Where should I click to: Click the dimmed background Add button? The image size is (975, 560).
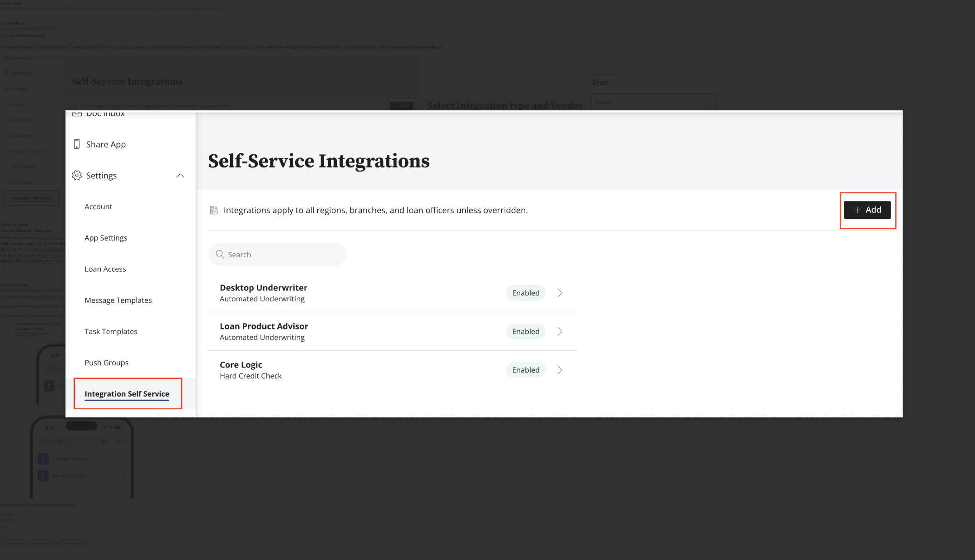pos(402,105)
